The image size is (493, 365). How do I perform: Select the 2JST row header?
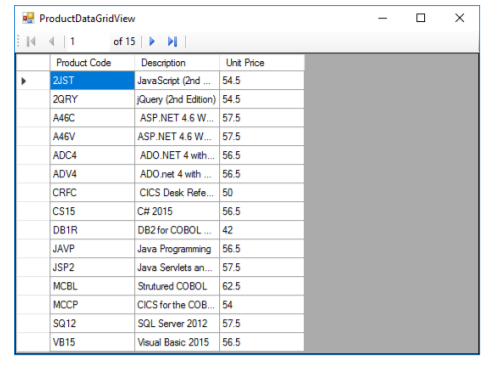33,80
